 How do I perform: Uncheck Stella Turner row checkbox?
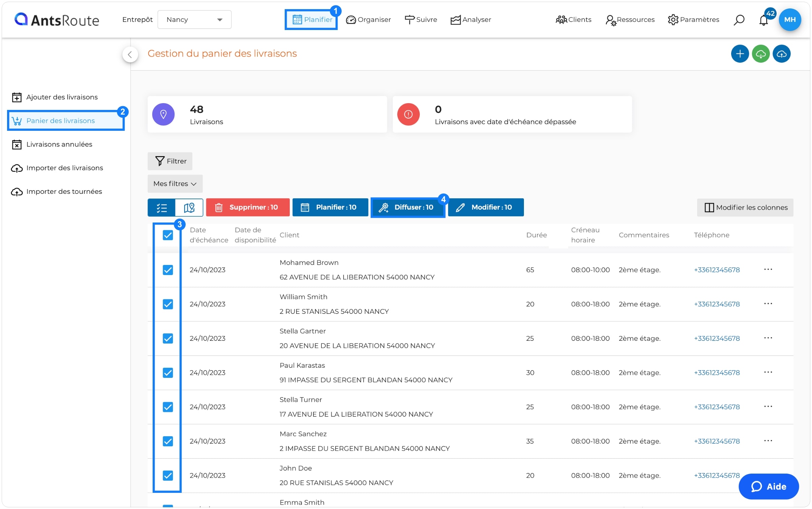(x=168, y=407)
